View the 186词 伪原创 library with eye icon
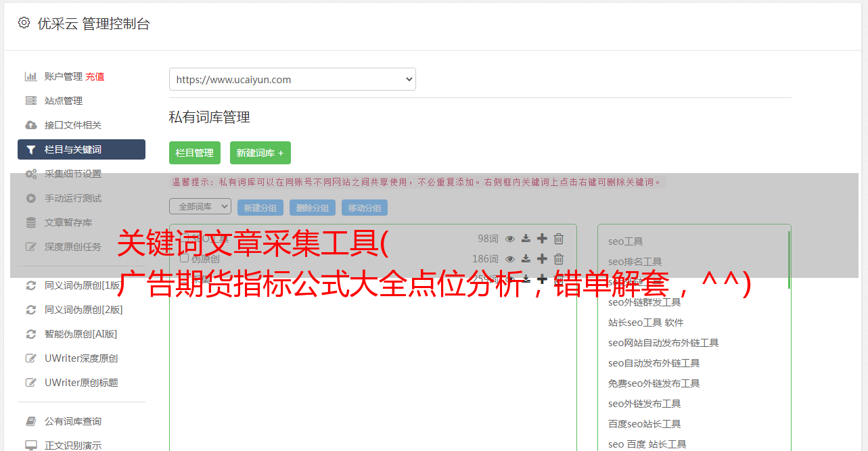868x451 pixels. tap(510, 259)
